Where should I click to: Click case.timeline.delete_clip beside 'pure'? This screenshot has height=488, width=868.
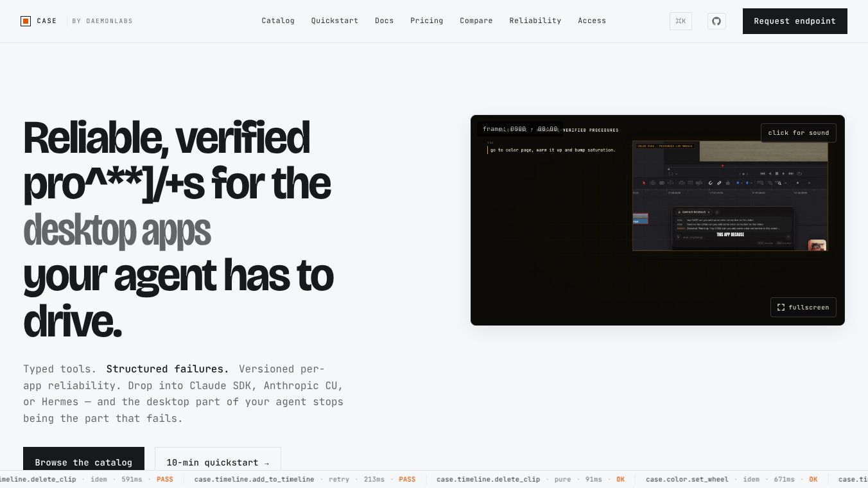point(488,480)
